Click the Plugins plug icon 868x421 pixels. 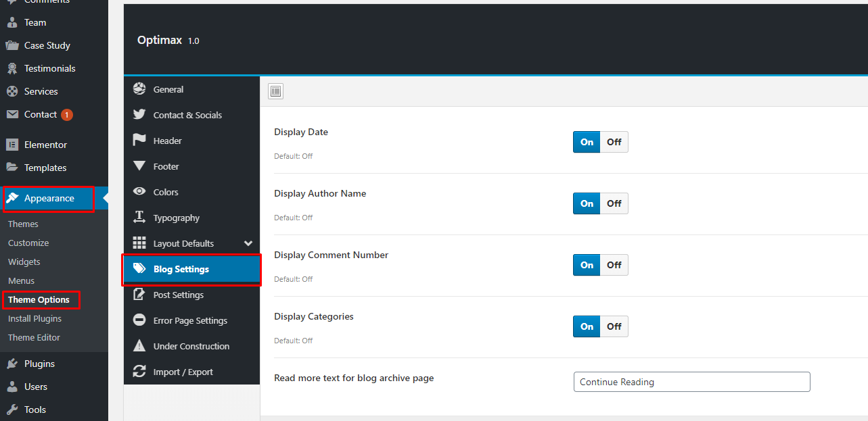[12, 364]
